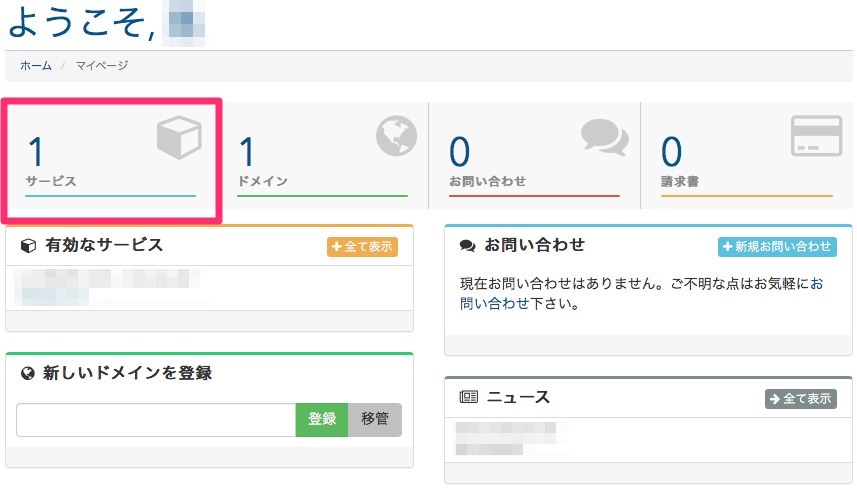Open the サービス count tile
Image resolution: width=857 pixels, height=488 pixels.
pyautogui.click(x=110, y=160)
